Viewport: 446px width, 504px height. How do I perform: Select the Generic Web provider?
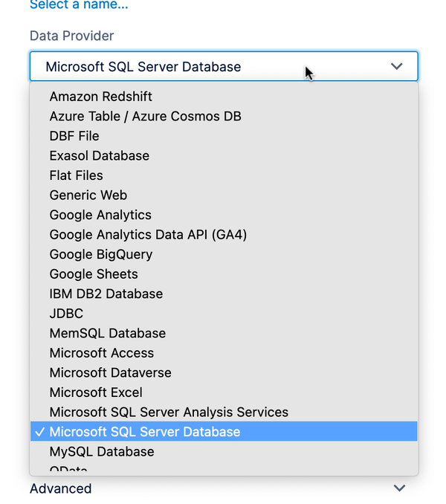coord(224,195)
